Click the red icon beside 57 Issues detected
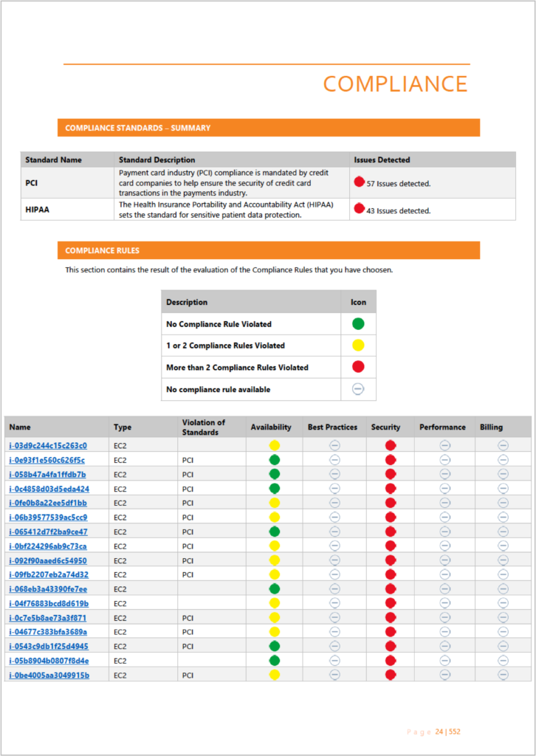 (359, 182)
